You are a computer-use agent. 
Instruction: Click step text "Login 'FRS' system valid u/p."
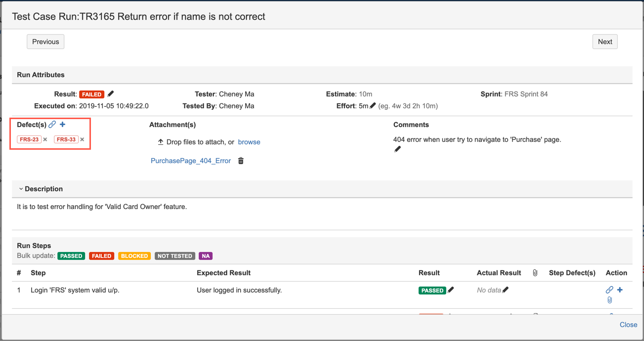(x=75, y=290)
